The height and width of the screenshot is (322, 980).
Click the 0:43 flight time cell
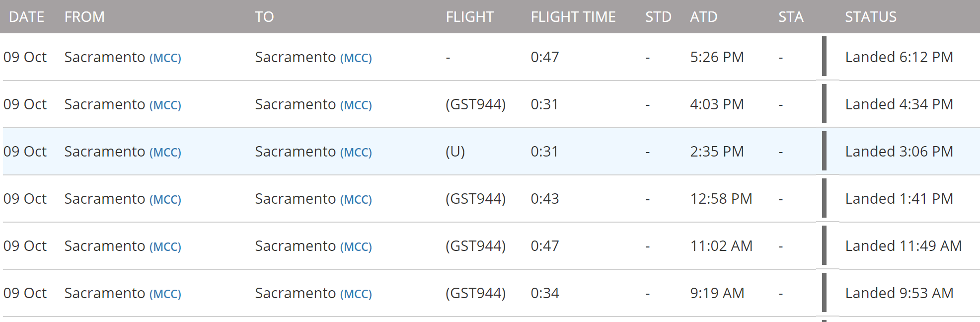(544, 199)
